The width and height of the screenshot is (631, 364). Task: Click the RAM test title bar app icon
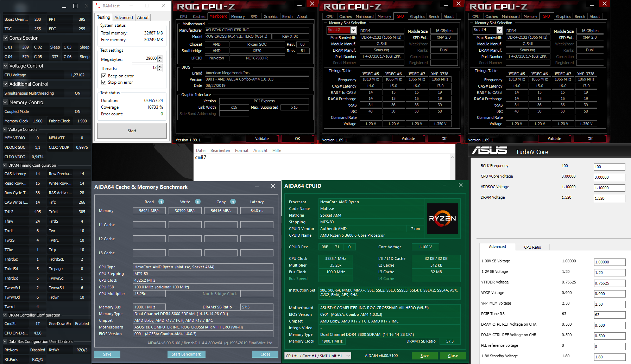point(98,6)
